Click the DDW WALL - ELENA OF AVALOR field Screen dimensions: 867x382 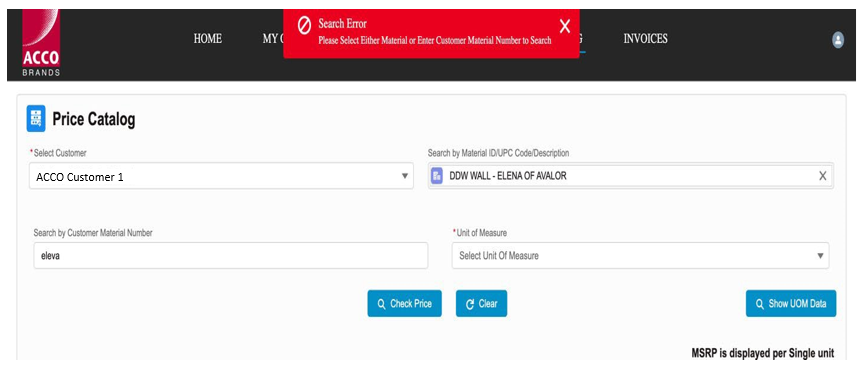[630, 176]
